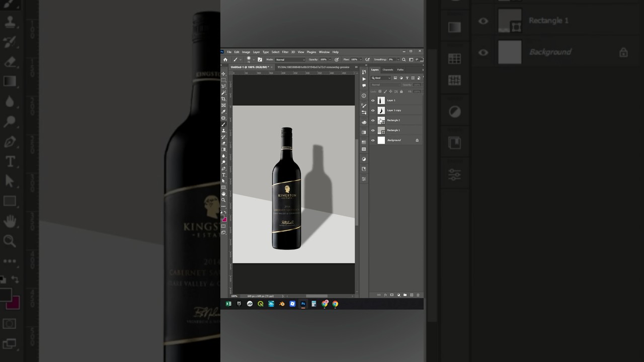The width and height of the screenshot is (644, 362).
Task: Toggle lock all for layer
Action: tap(401, 92)
